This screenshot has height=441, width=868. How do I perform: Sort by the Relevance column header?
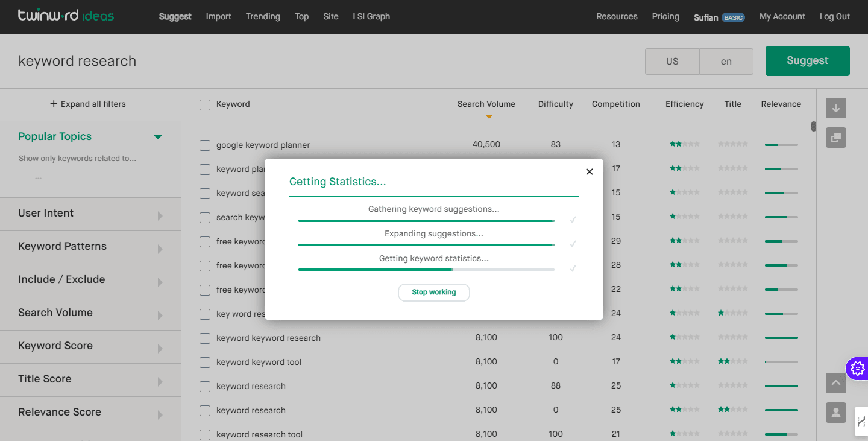(x=781, y=104)
